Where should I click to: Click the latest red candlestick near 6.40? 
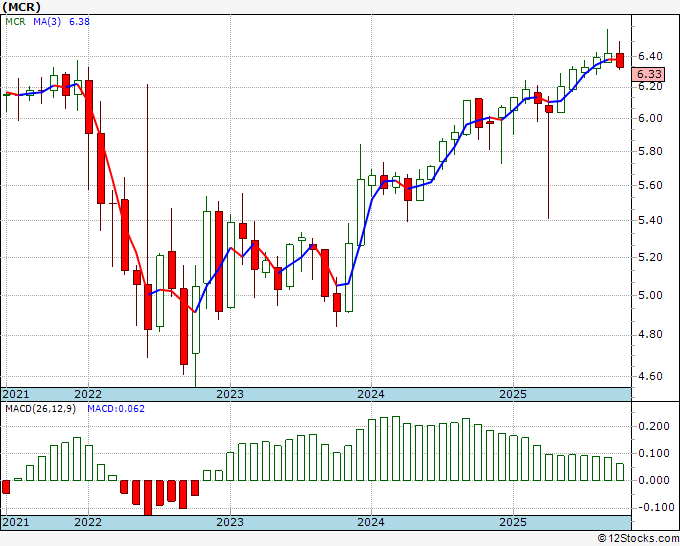[x=620, y=60]
